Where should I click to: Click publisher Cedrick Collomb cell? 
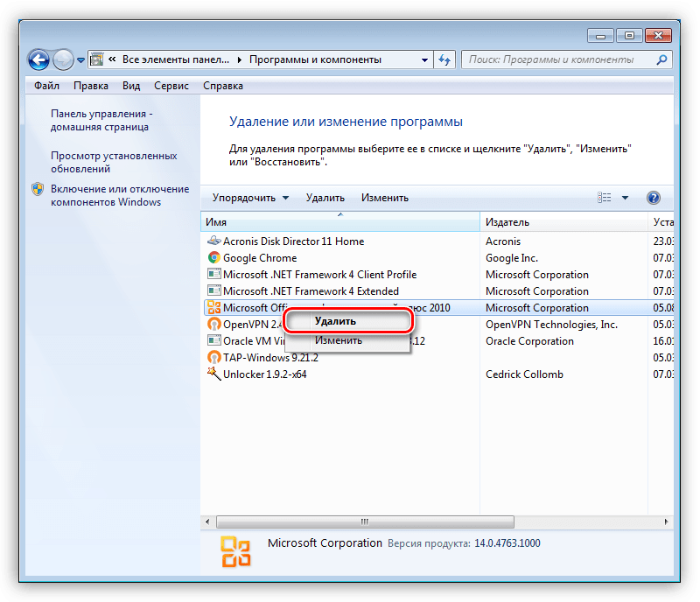pyautogui.click(x=524, y=374)
